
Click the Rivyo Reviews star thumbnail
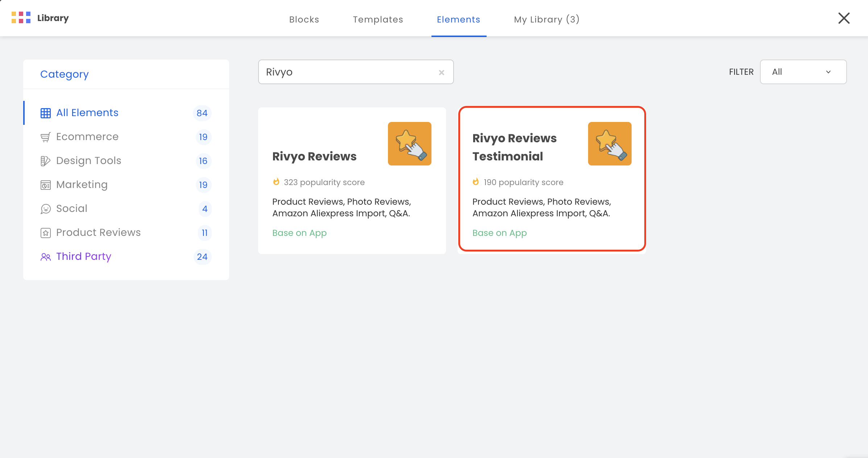point(409,144)
